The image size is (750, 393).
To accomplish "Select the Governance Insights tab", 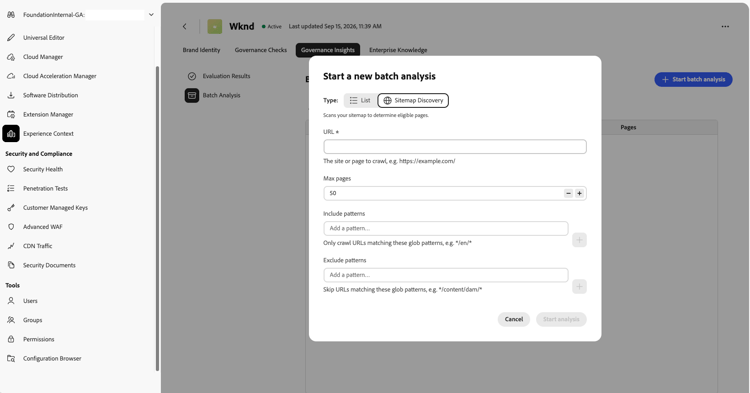I will [328, 50].
